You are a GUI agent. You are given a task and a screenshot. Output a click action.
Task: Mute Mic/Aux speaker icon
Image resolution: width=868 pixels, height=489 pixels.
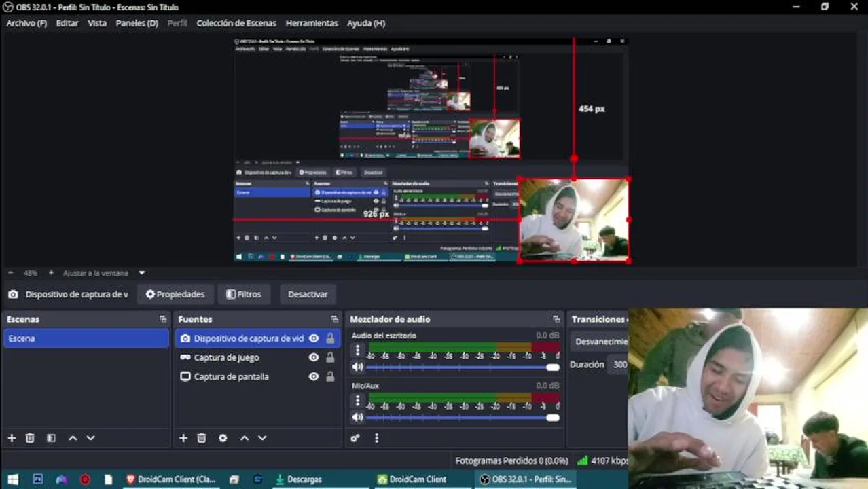click(x=358, y=417)
